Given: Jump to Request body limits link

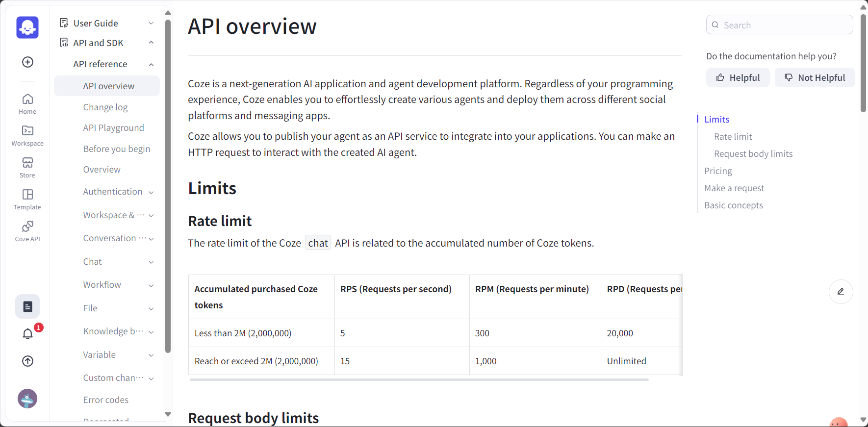Looking at the screenshot, I should [x=753, y=153].
